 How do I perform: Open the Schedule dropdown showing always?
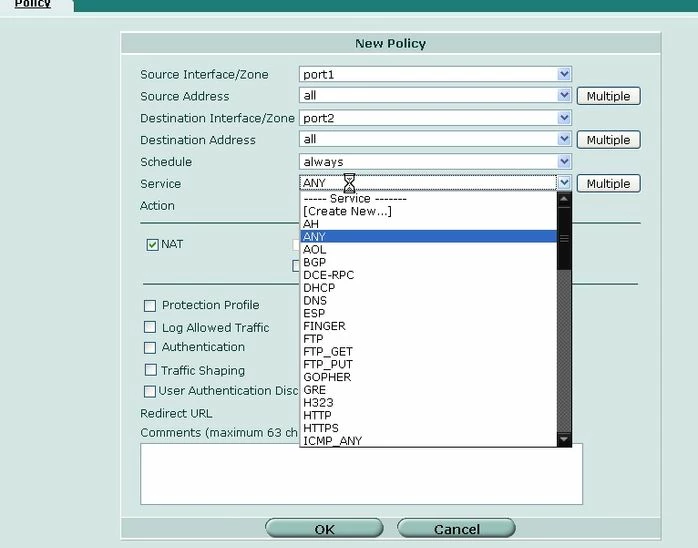coord(435,162)
